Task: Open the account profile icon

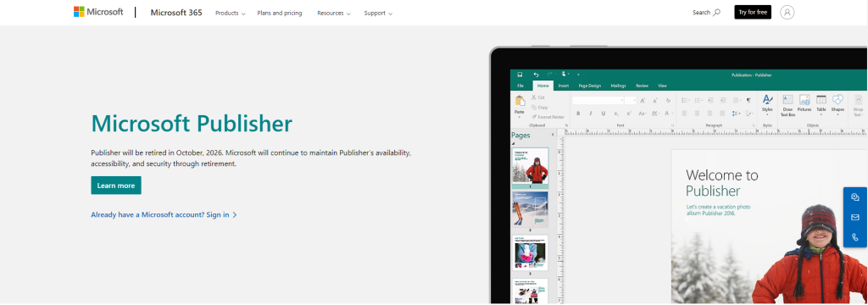Action: [787, 12]
